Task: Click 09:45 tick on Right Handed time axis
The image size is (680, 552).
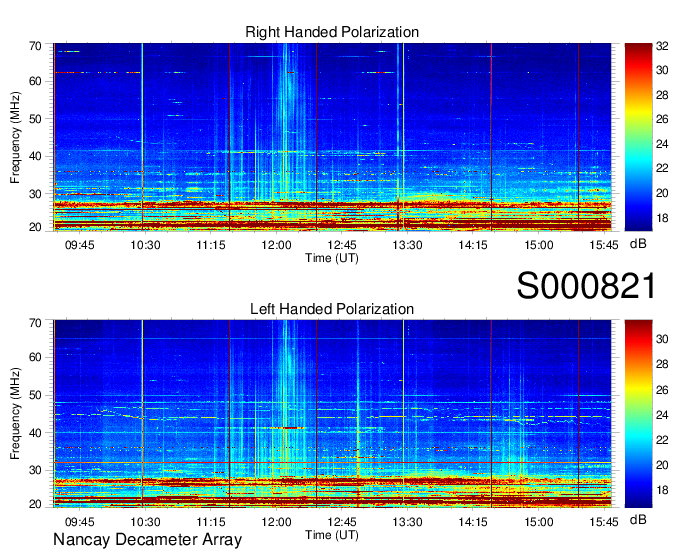Action: coord(79,245)
